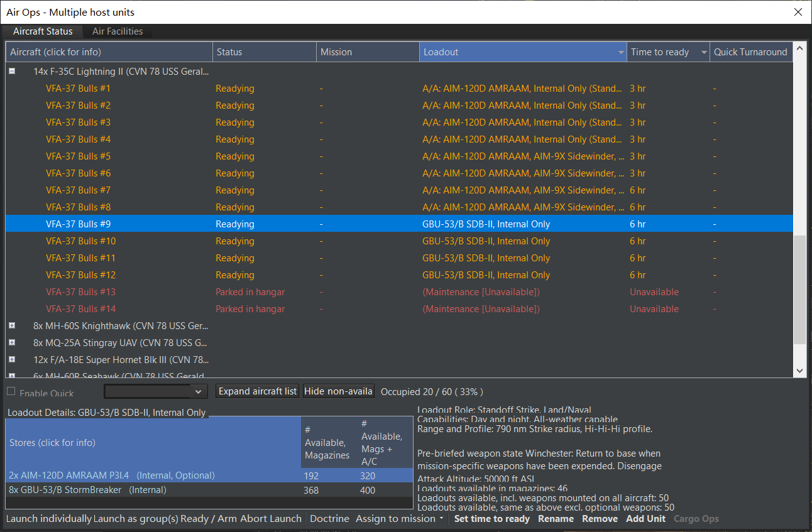812x532 pixels.
Task: Expand the 8x MQ-25A Stingray UAV group
Action: [12, 343]
